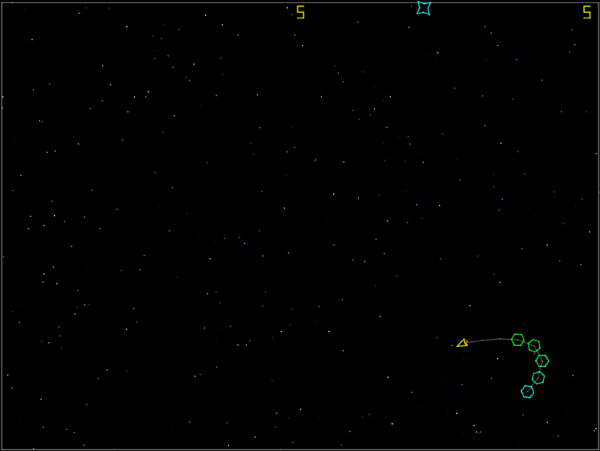The width and height of the screenshot is (600, 451).
Task: Click the gray link joining the last two hexagons
Action: [533, 385]
